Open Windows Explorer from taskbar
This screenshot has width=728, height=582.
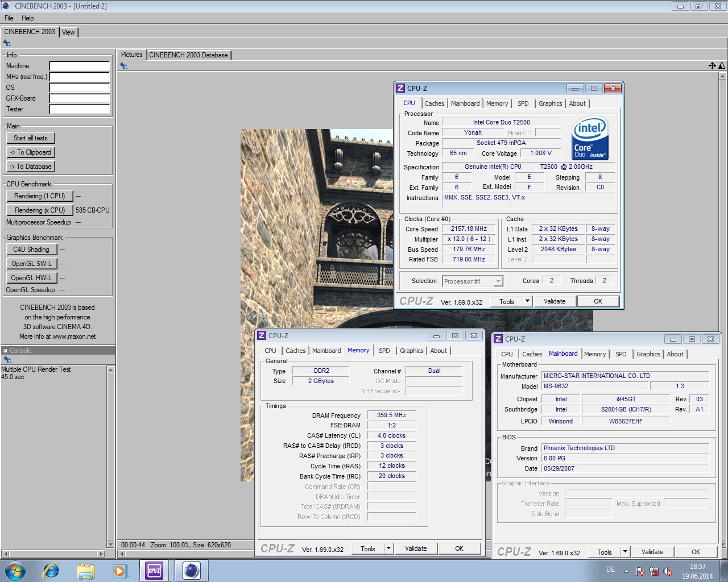86,571
